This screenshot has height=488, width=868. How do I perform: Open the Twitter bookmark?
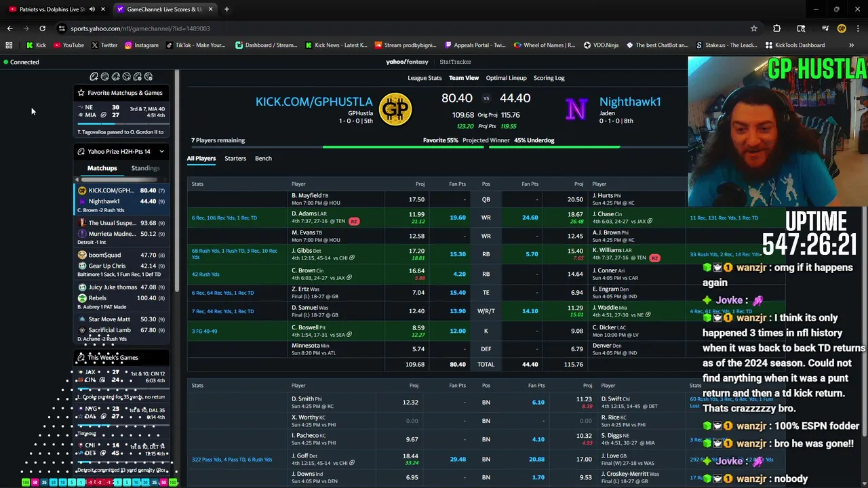(x=104, y=45)
